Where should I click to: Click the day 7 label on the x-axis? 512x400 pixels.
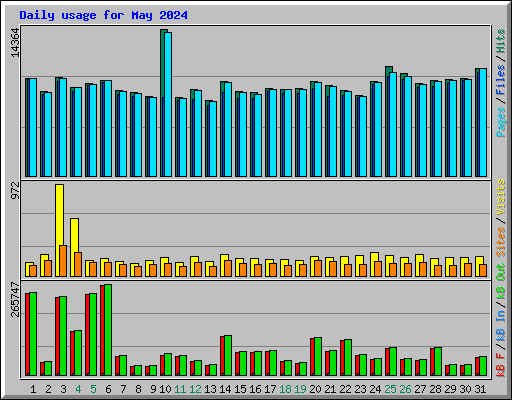[123, 389]
